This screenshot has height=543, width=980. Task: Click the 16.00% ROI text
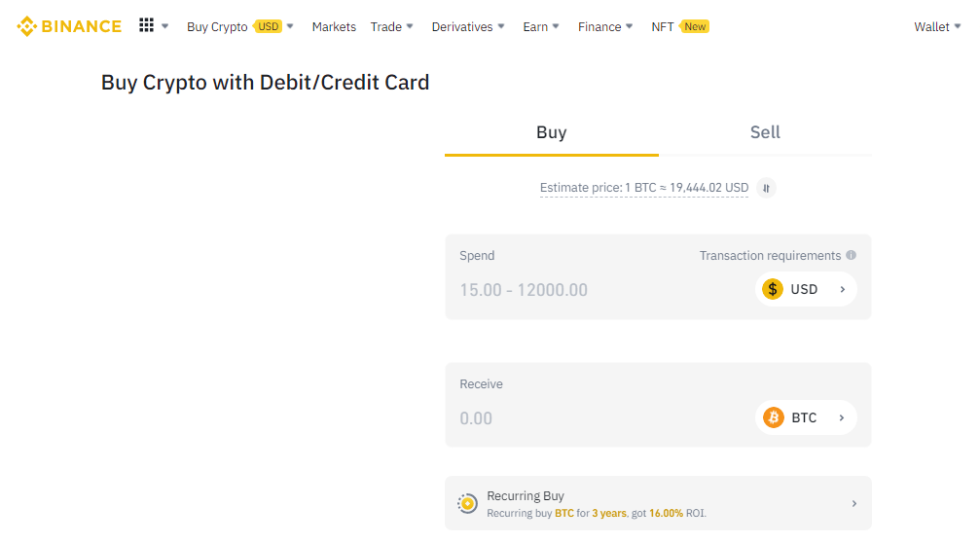677,513
